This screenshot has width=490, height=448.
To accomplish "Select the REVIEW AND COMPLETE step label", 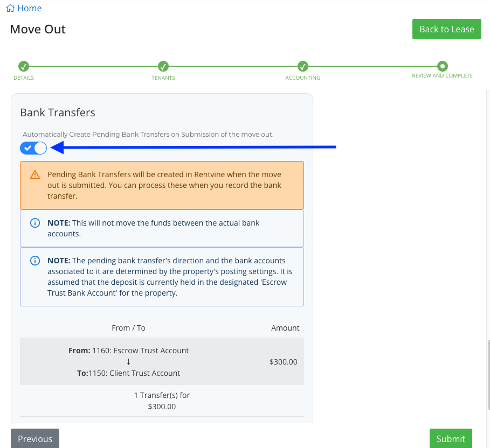I will coord(442,75).
